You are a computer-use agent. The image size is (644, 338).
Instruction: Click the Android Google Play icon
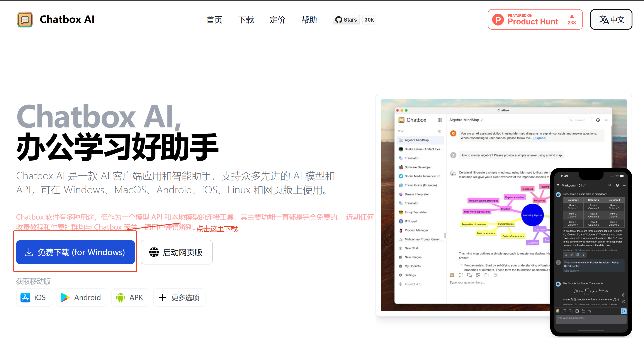(65, 297)
